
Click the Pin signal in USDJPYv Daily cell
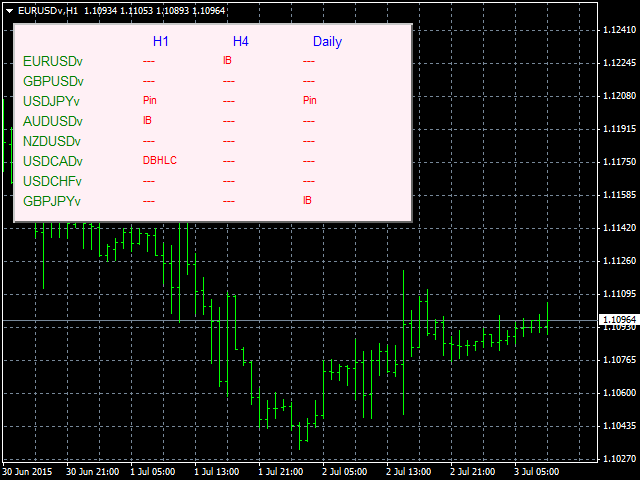click(310, 100)
